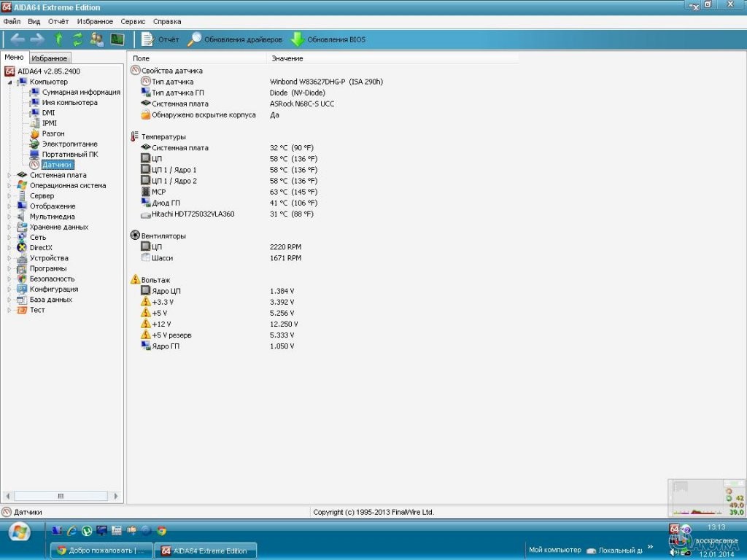Open uTorrent from the quick launch bar
The width and height of the screenshot is (747, 560).
click(88, 531)
